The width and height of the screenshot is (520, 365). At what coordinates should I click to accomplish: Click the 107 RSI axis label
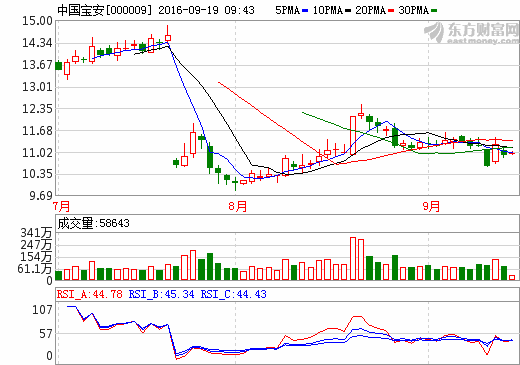coord(42,310)
